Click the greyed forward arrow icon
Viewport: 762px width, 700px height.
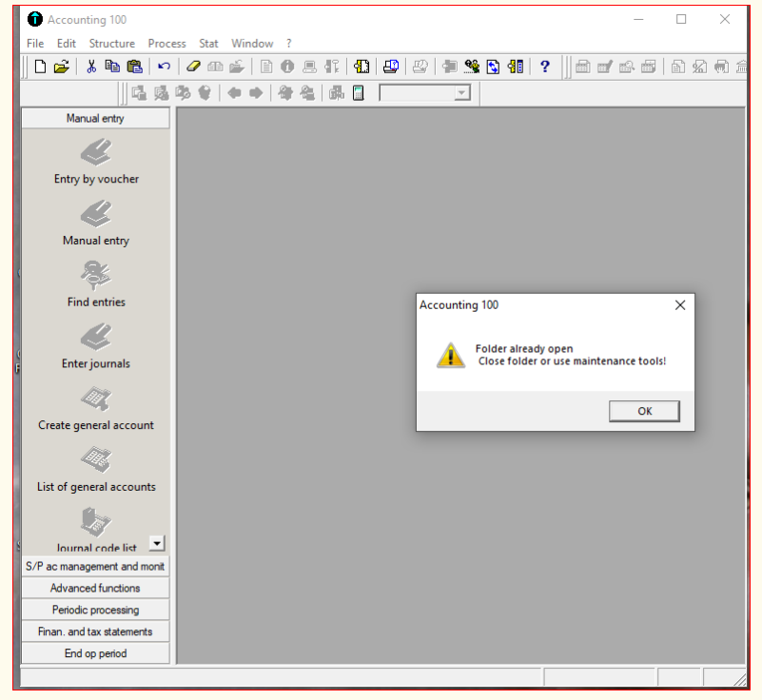[256, 93]
